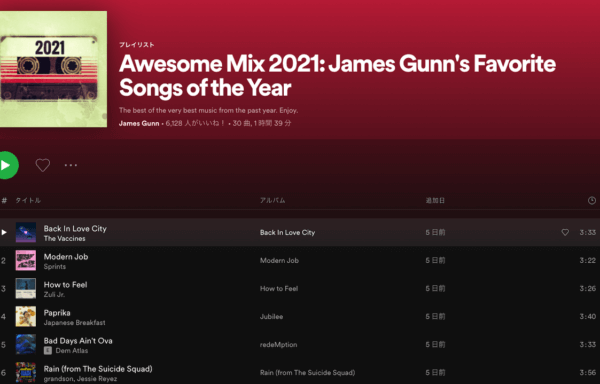Open the three-dot more options menu

pos(71,165)
